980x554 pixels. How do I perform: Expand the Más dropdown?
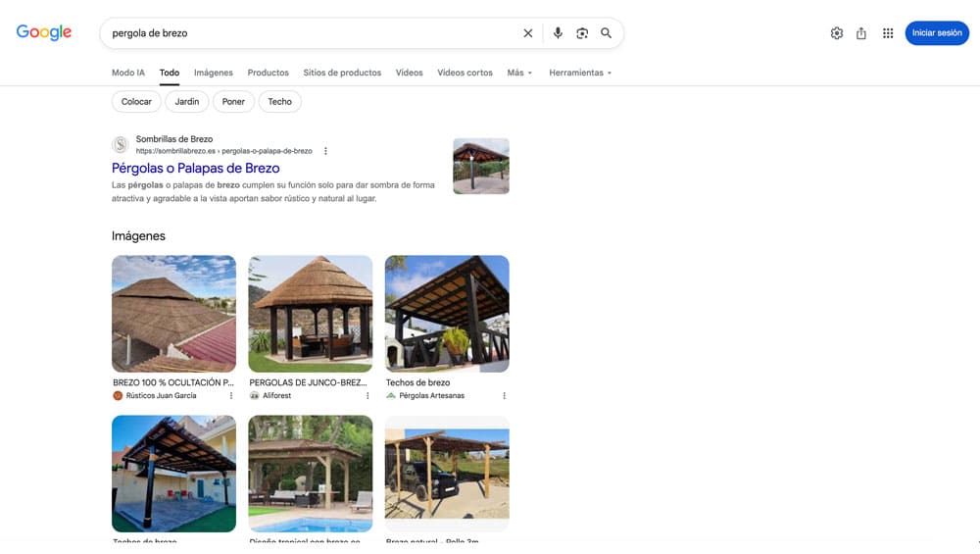[x=519, y=73]
